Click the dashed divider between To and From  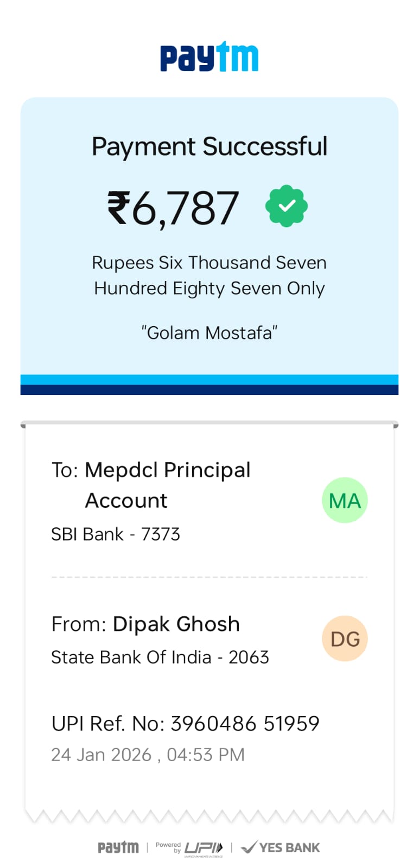pyautogui.click(x=210, y=577)
